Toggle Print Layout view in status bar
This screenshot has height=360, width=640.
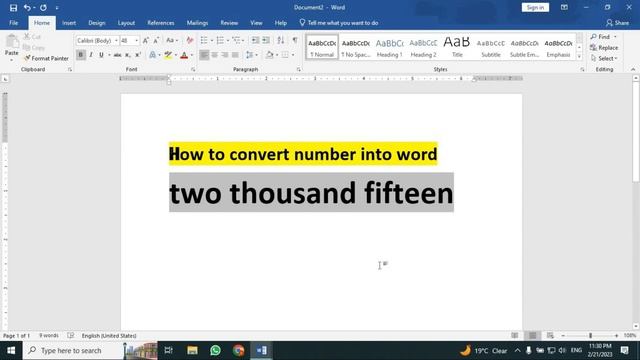533,336
